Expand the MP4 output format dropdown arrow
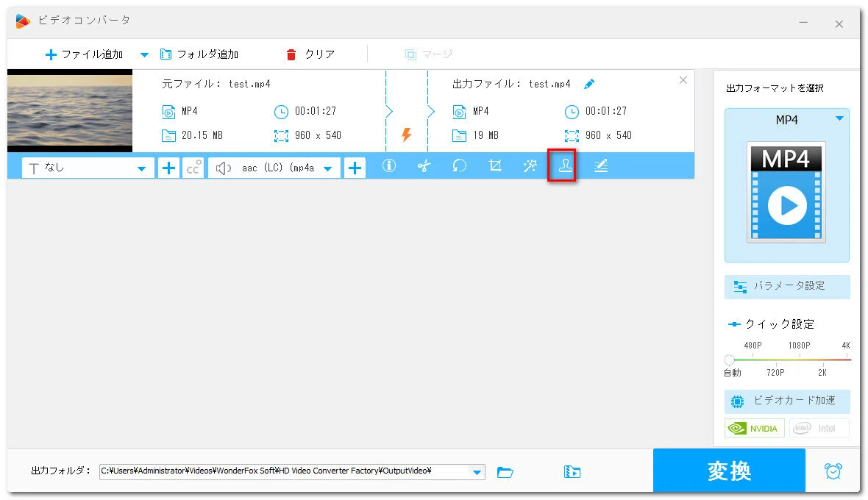 pos(839,119)
